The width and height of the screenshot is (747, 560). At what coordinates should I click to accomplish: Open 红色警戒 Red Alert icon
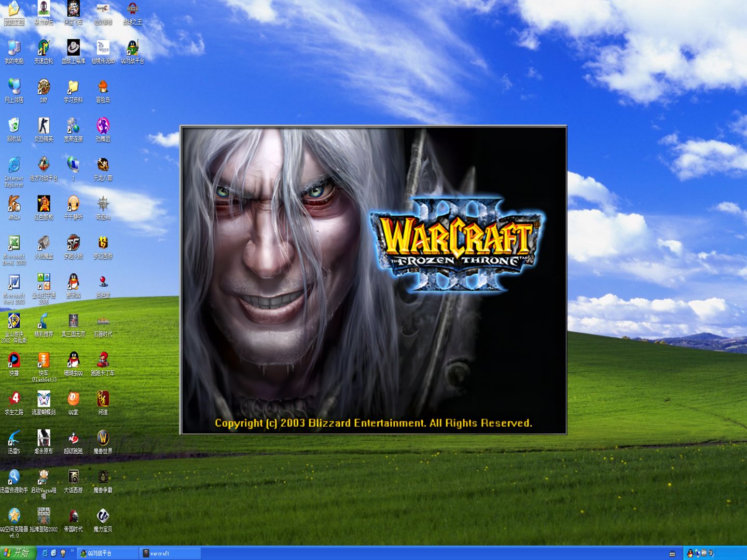(44, 204)
